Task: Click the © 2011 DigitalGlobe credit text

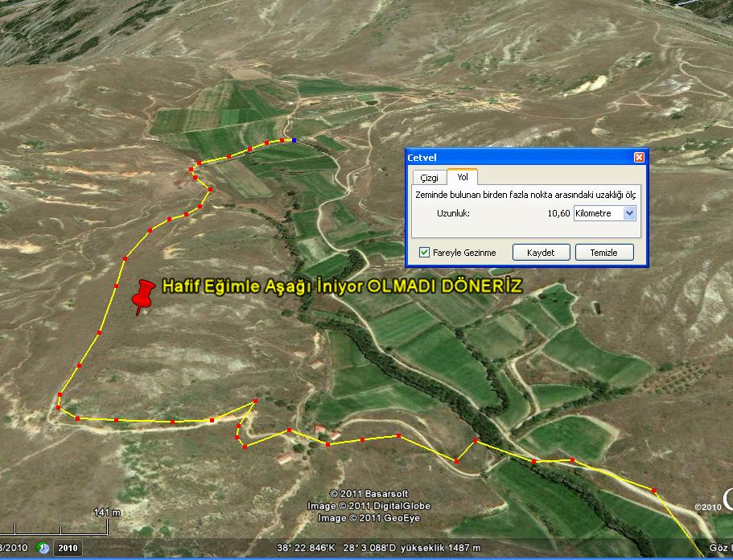Action: tap(377, 507)
